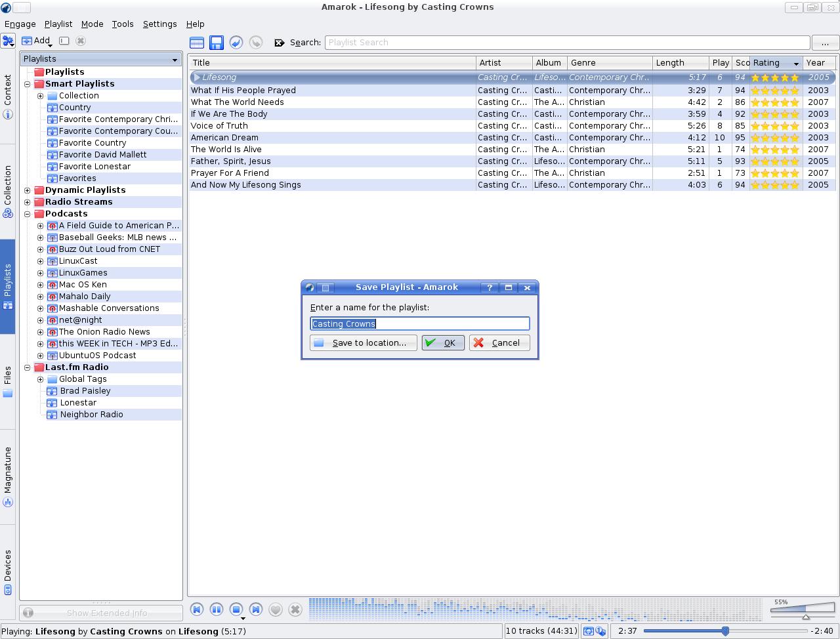Viewport: 840px width, 639px height.
Task: Open the Playlist menu
Action: pos(58,24)
